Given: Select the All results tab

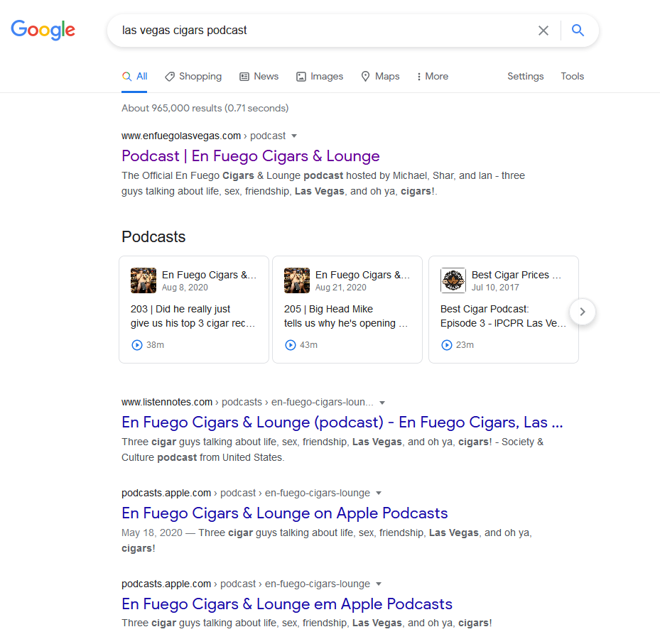Looking at the screenshot, I should pyautogui.click(x=135, y=77).
